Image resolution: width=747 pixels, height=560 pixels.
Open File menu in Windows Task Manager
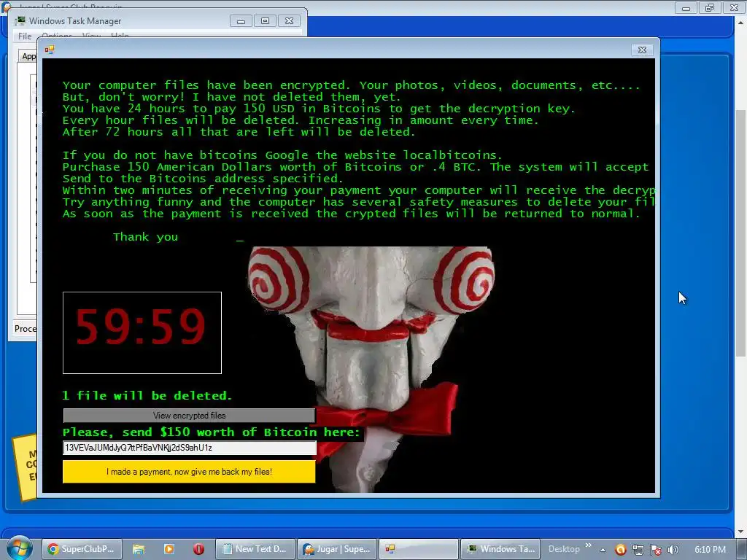tap(25, 36)
